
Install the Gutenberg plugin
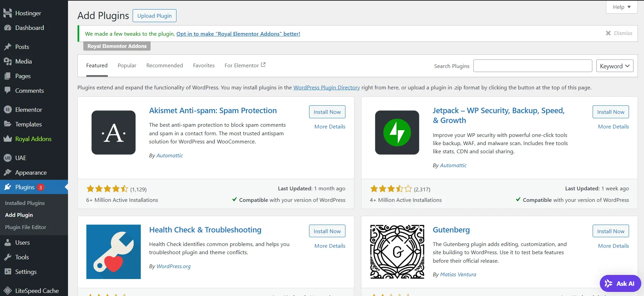coord(611,231)
